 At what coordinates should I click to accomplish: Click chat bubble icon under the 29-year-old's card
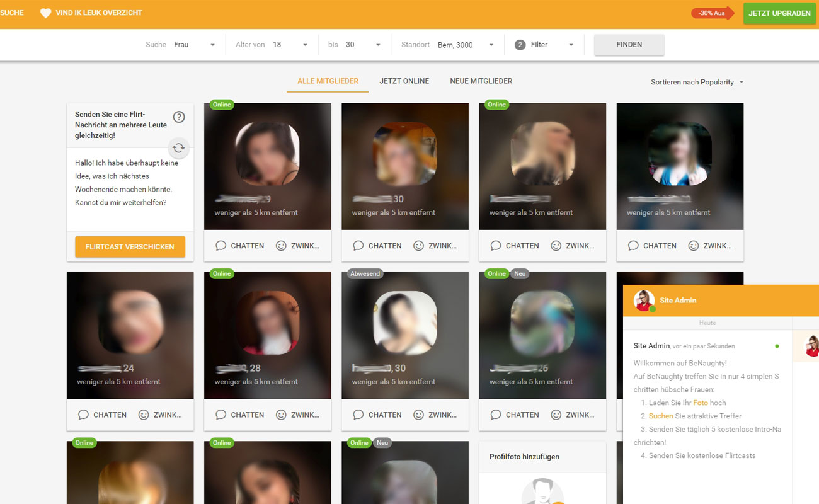coord(220,246)
